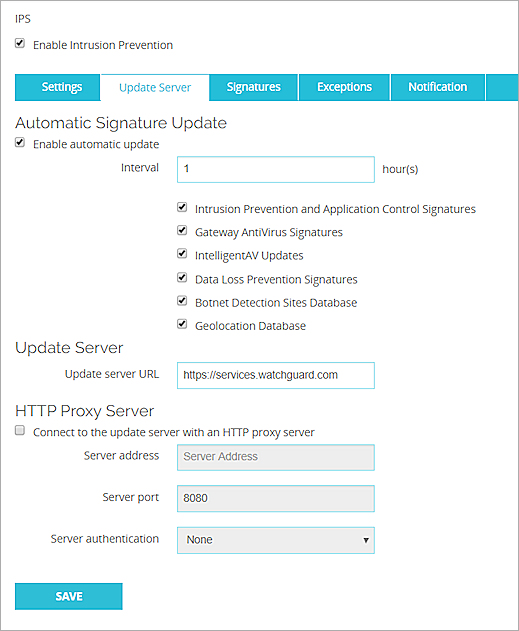Viewport: 519px width, 631px height.
Task: Open the Notification tab
Action: (438, 87)
